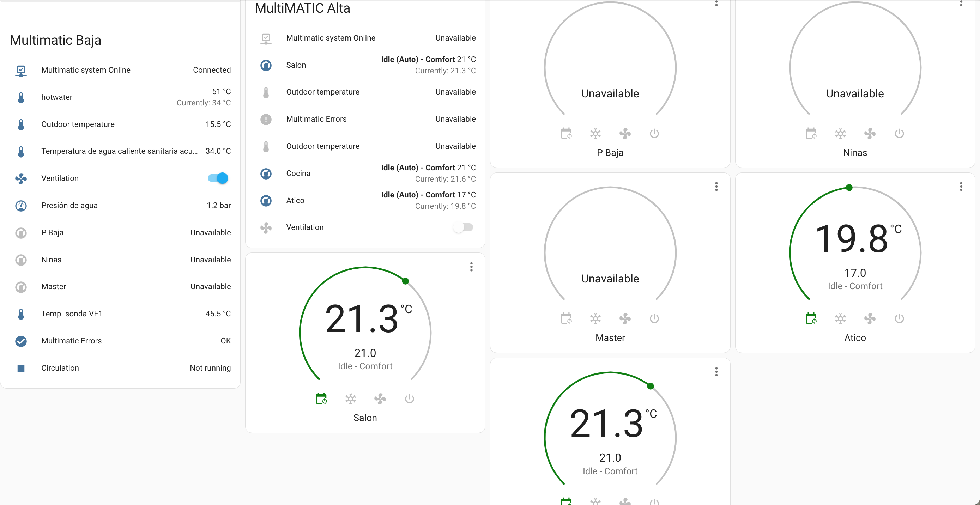Open the bottom thermostat card options menu
Viewport: 980px width, 505px height.
click(x=716, y=371)
